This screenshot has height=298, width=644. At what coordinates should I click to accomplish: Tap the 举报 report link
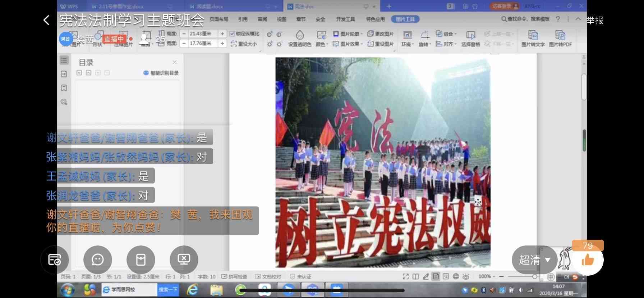[x=595, y=21]
